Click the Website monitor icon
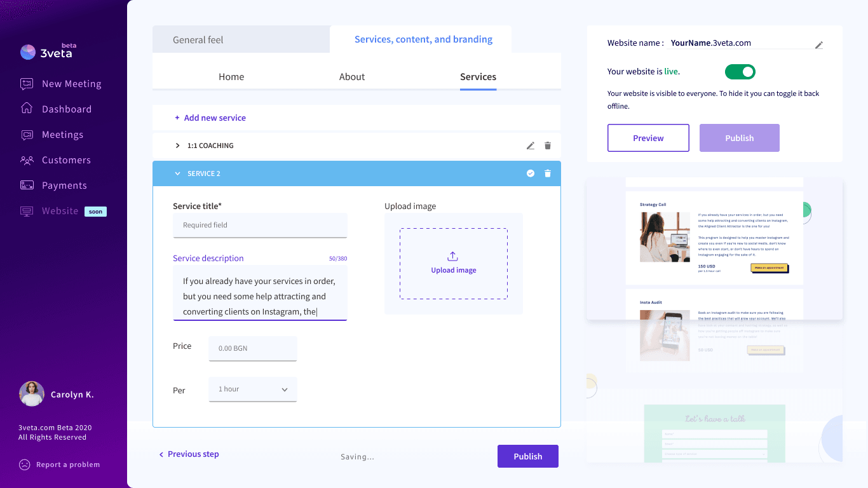868x488 pixels. coord(27,211)
